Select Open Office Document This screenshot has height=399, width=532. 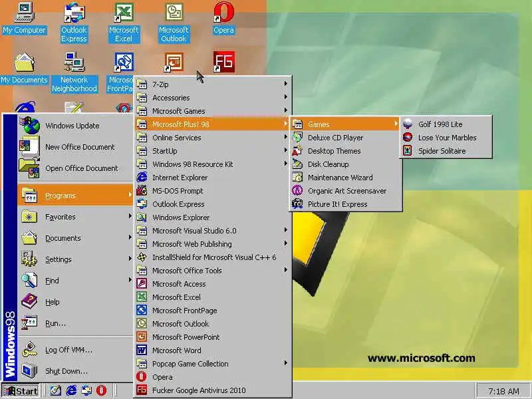point(75,168)
